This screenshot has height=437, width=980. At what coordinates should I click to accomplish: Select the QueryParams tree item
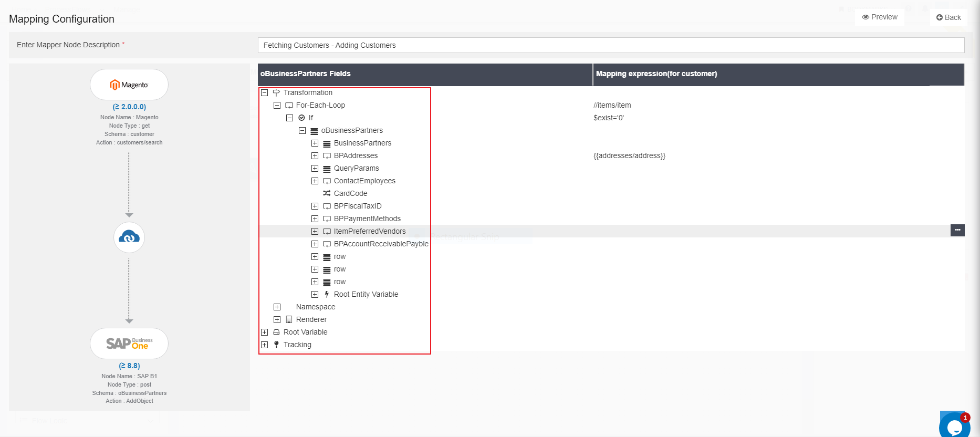click(x=356, y=168)
